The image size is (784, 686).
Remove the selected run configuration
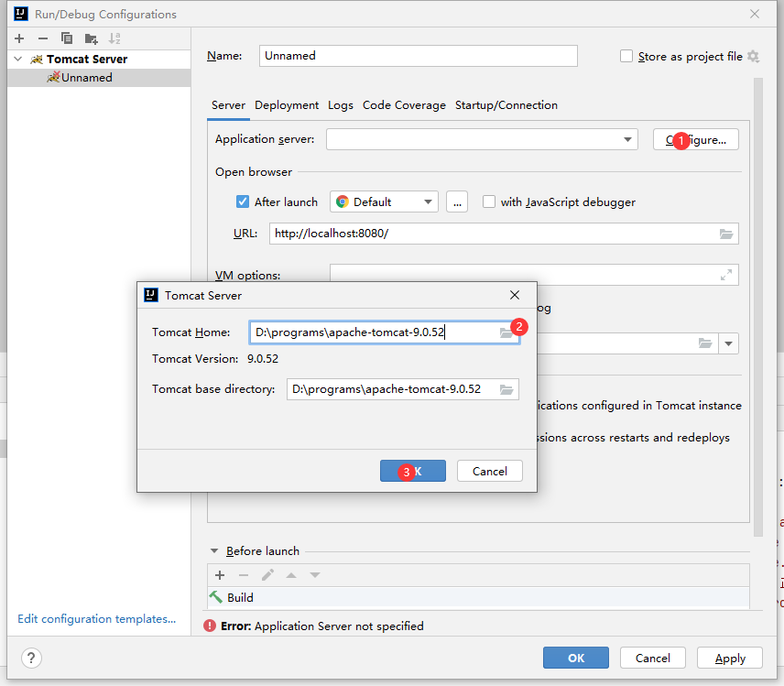click(43, 38)
